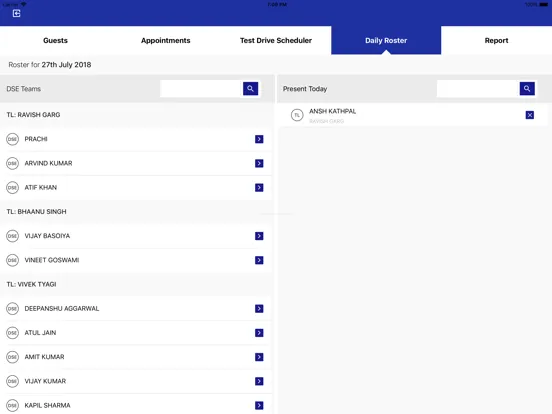Click the Present Today search button

coord(527,88)
